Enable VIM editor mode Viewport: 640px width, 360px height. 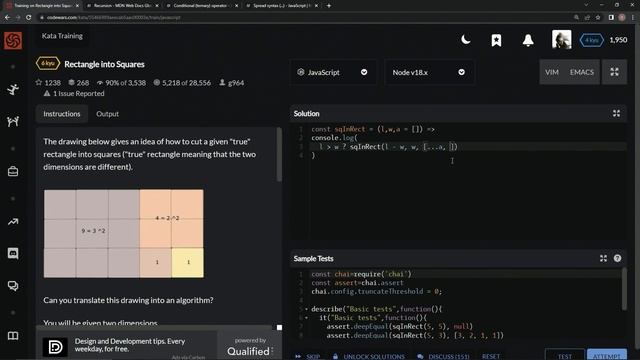tap(551, 72)
